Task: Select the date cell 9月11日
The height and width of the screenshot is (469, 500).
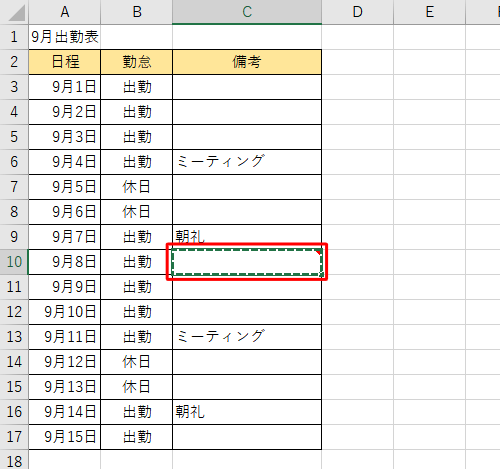Action: [x=65, y=337]
